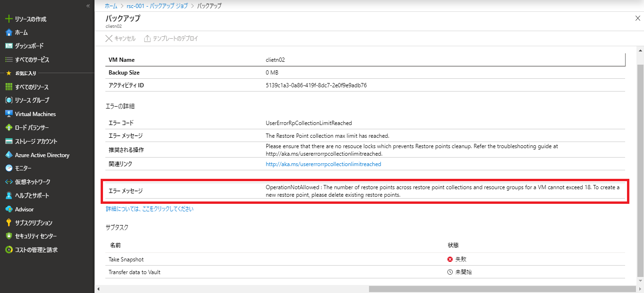Screen dimensions: 644x293
Task: Click the UserErrorRpCollectionLimitReached error code
Action: tap(309, 123)
